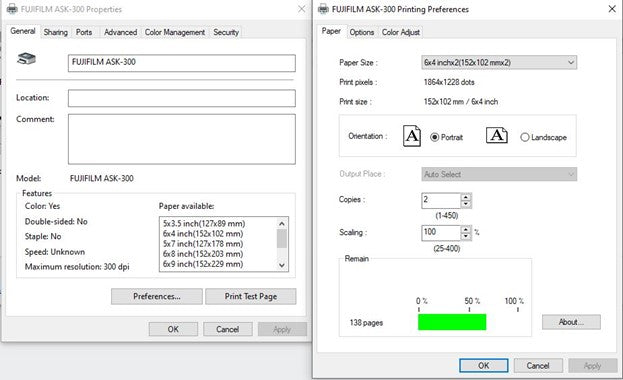Switch to the Sharing tab
The width and height of the screenshot is (623, 380).
coord(56,32)
